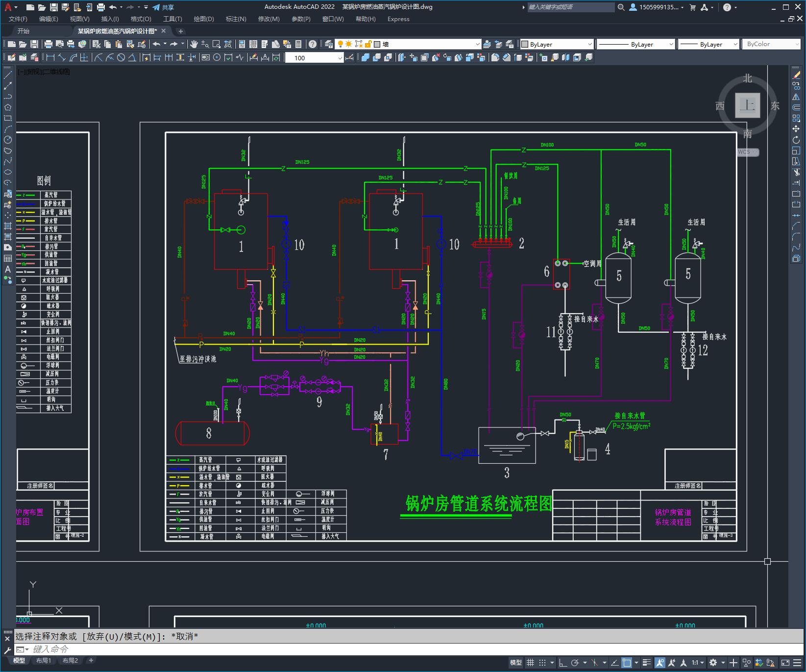Open the 绘图(D) menu
This screenshot has height=672, width=806.
pos(204,19)
